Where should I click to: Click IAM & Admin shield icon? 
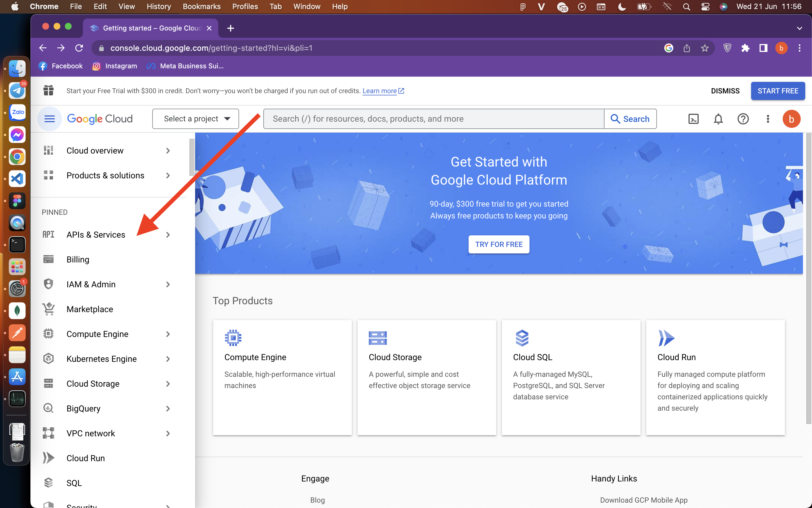(x=48, y=284)
